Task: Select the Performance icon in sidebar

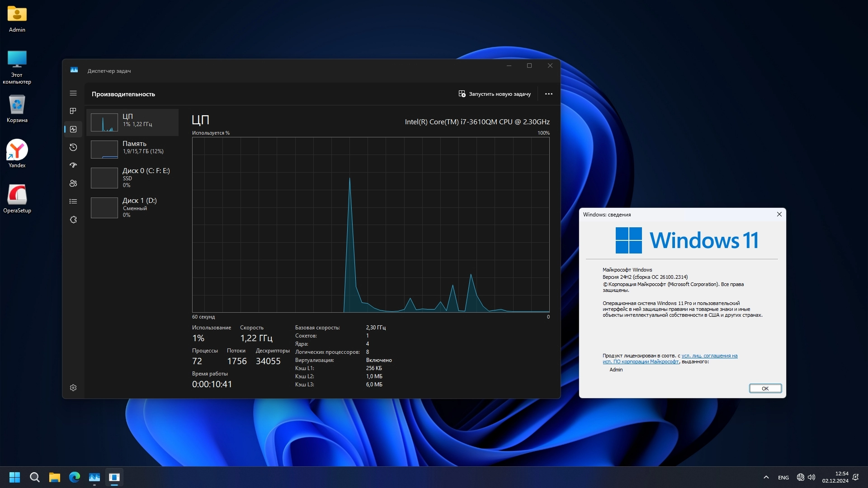Action: coord(73,129)
